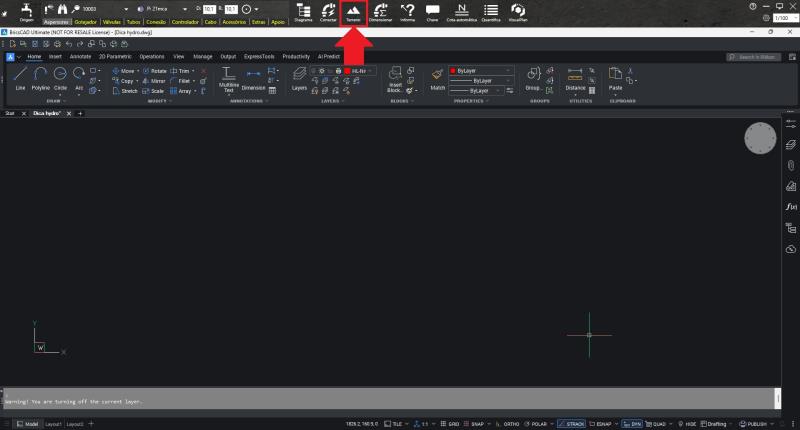Select the Polyline draw tool

[40, 78]
